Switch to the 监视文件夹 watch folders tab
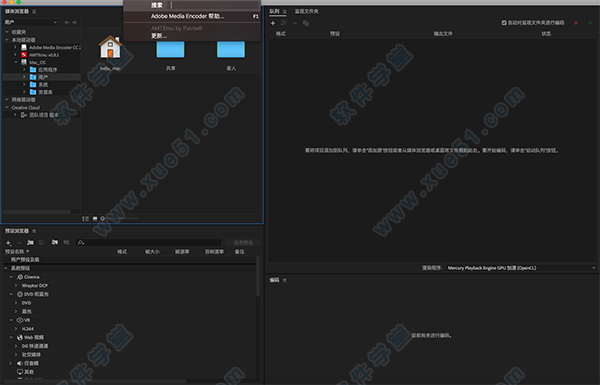 307,11
